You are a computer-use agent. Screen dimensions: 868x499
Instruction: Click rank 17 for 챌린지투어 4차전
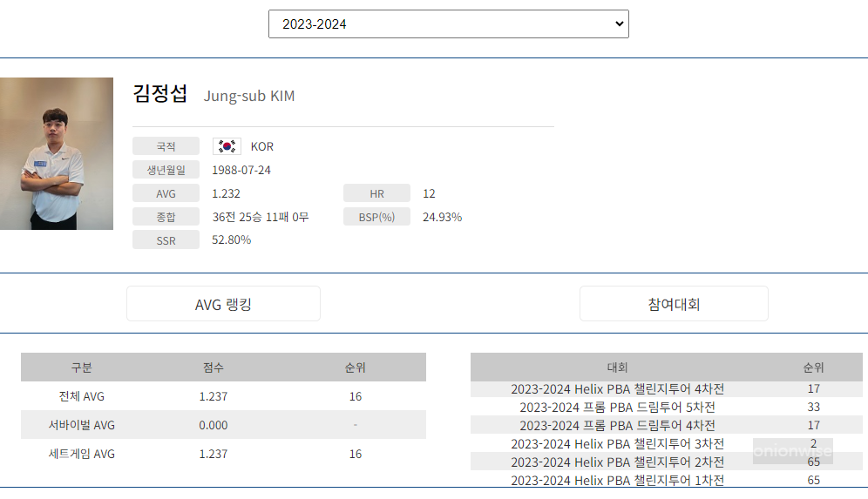click(x=813, y=389)
